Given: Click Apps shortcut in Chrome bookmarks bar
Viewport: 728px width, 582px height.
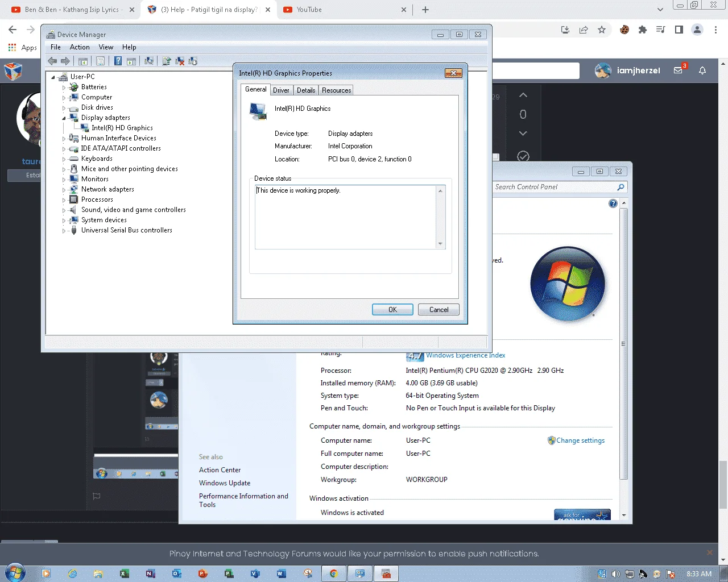Looking at the screenshot, I should click(x=23, y=48).
